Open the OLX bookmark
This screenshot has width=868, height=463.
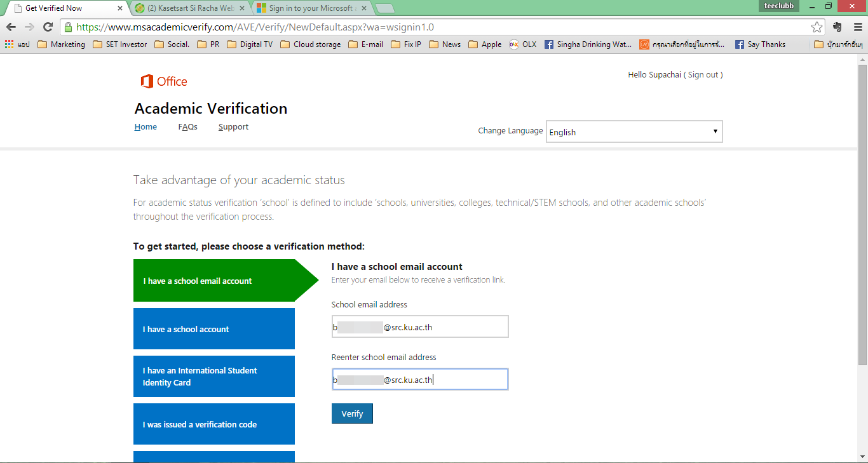(x=522, y=44)
